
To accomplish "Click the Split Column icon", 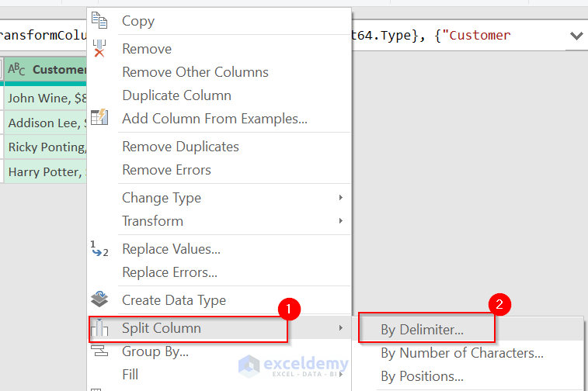I will tap(99, 327).
